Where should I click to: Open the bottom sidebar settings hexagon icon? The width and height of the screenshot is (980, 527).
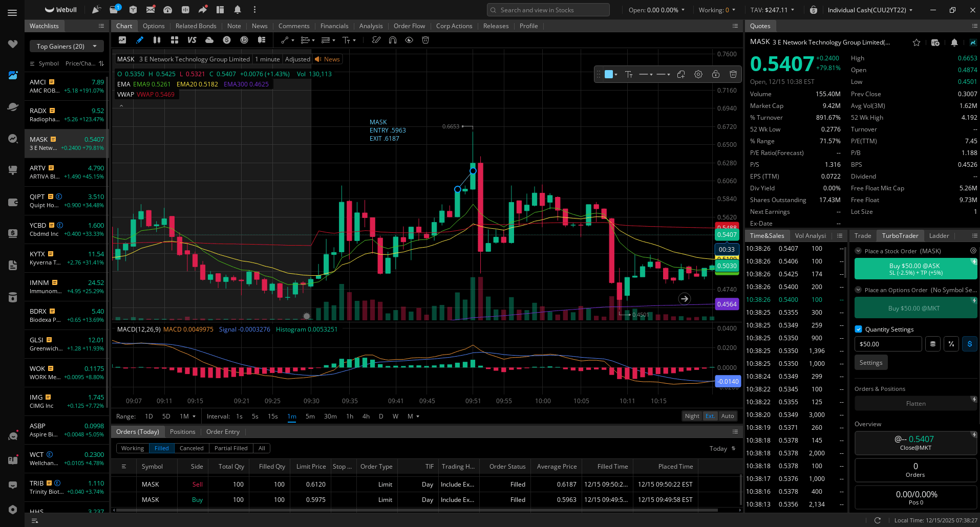point(13,509)
